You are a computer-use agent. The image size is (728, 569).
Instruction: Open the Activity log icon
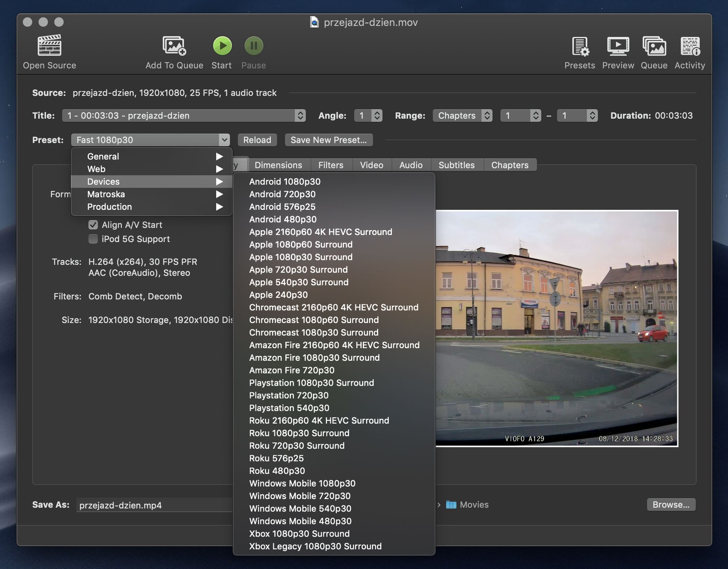point(689,47)
